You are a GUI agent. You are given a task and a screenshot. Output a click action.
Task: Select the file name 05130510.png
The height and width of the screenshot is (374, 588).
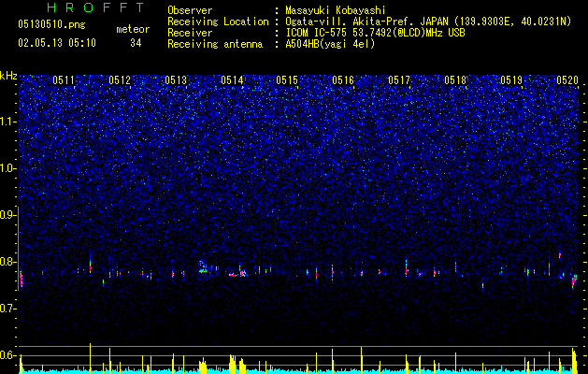click(x=51, y=24)
